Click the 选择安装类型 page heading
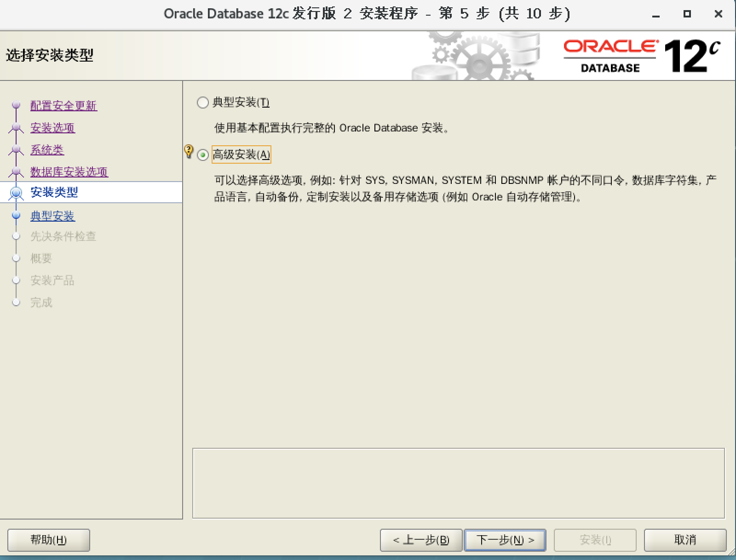Viewport: 736px width, 560px height. [x=50, y=55]
